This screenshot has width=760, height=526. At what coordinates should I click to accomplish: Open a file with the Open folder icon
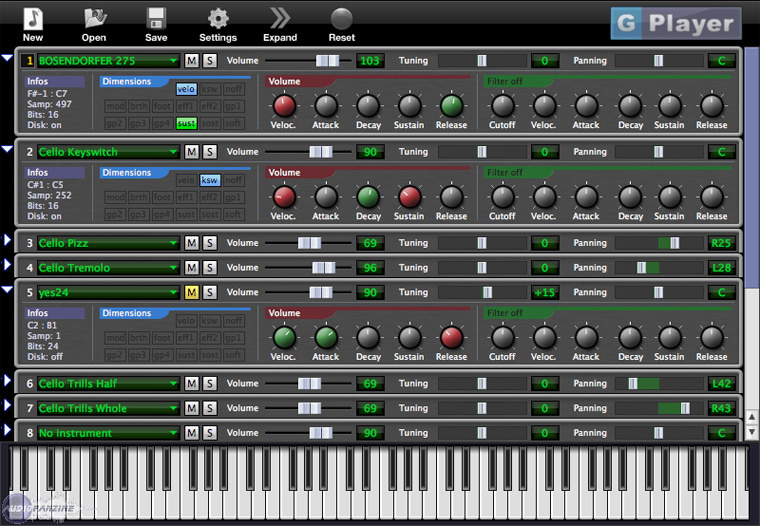point(95,19)
